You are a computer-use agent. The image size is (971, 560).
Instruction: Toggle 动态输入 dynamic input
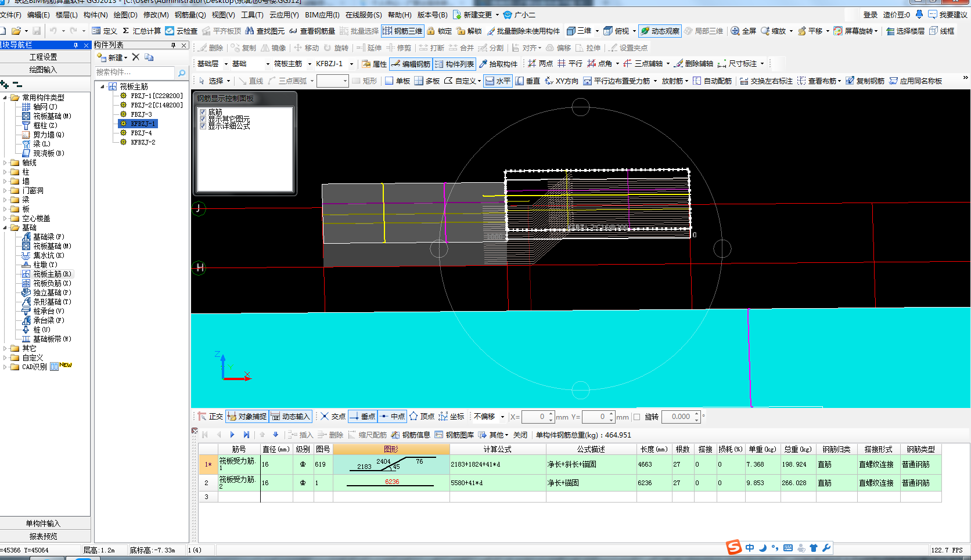click(x=290, y=416)
